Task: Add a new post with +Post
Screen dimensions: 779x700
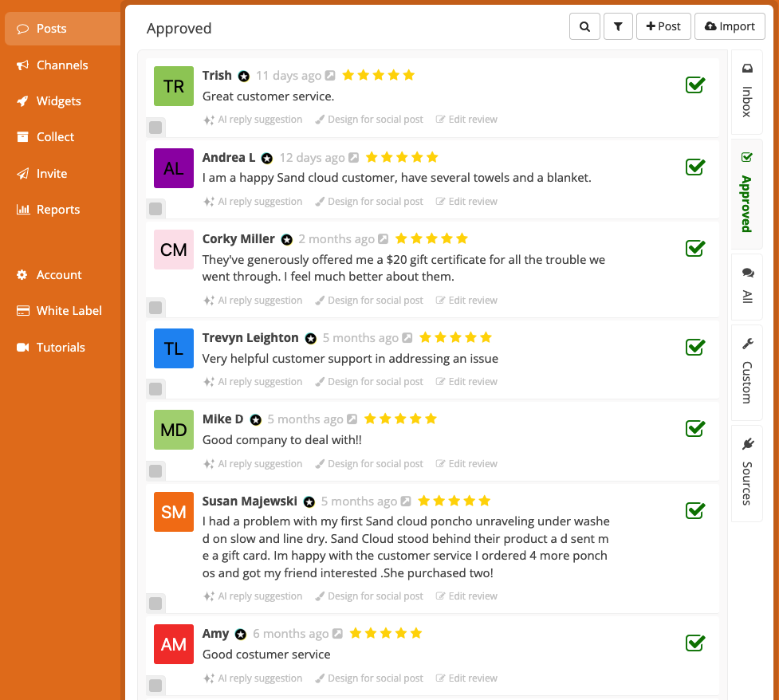Action: click(663, 26)
